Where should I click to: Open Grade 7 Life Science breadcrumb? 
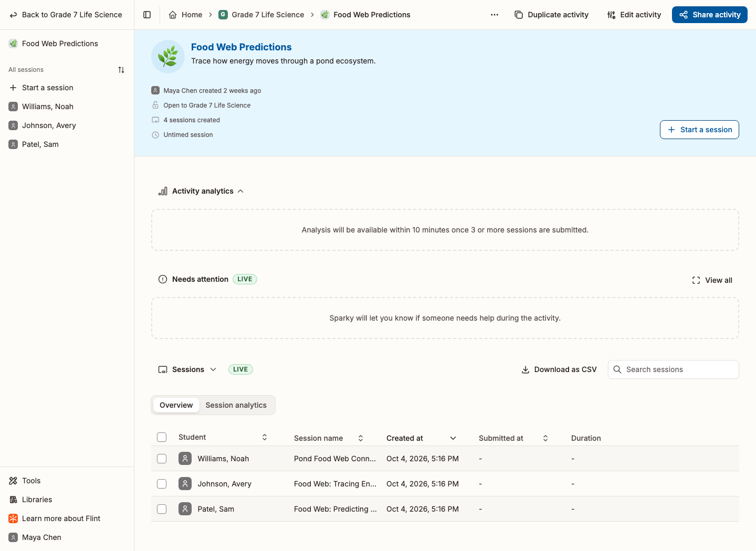pyautogui.click(x=261, y=15)
